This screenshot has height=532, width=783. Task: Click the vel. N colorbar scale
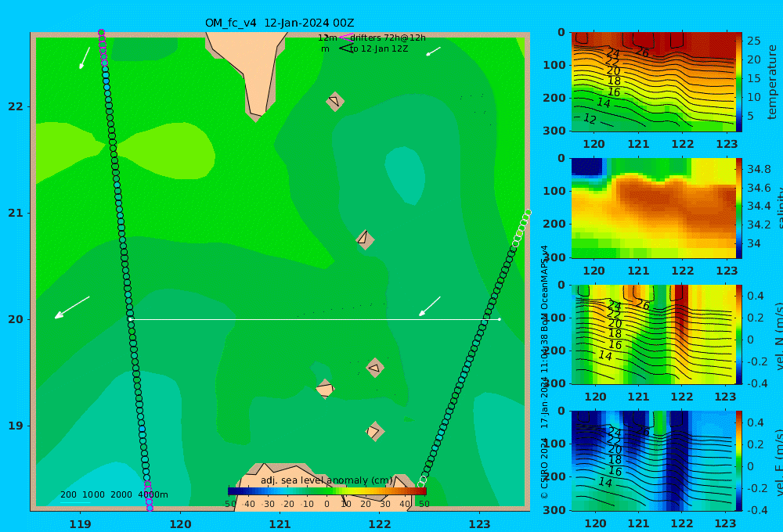tap(739, 334)
